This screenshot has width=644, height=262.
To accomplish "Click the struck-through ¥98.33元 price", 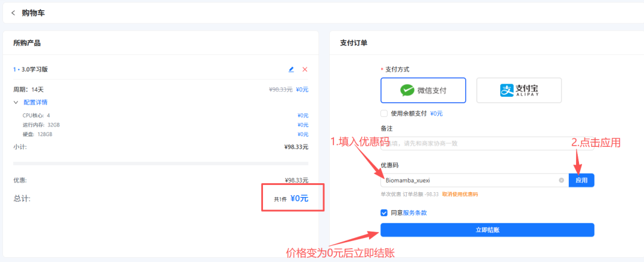I will [x=280, y=90].
